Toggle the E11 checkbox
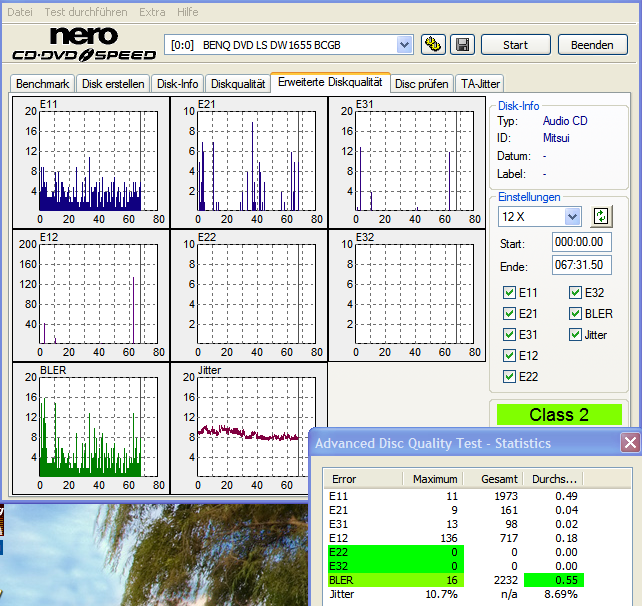The width and height of the screenshot is (642, 606). tap(511, 293)
